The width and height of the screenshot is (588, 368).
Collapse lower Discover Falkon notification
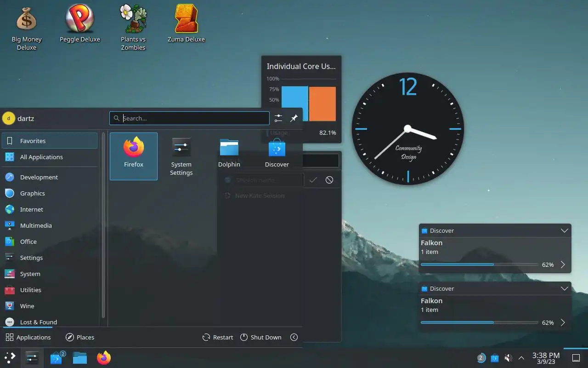coord(565,288)
